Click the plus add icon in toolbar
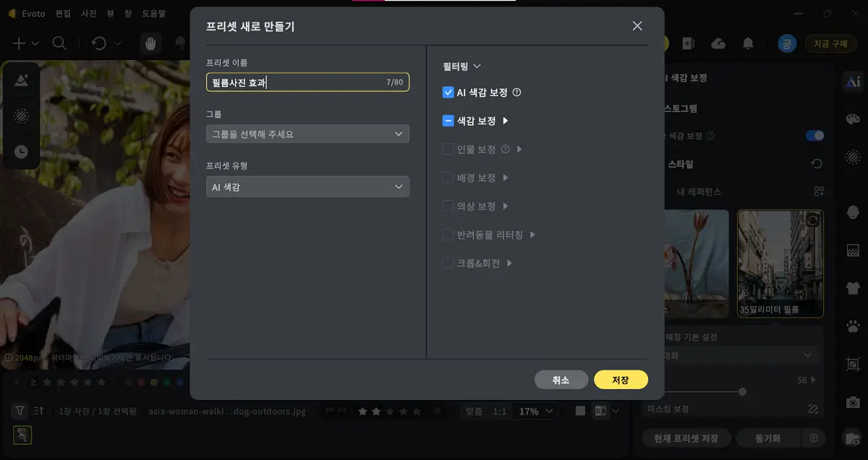Image resolution: width=868 pixels, height=460 pixels. click(19, 43)
